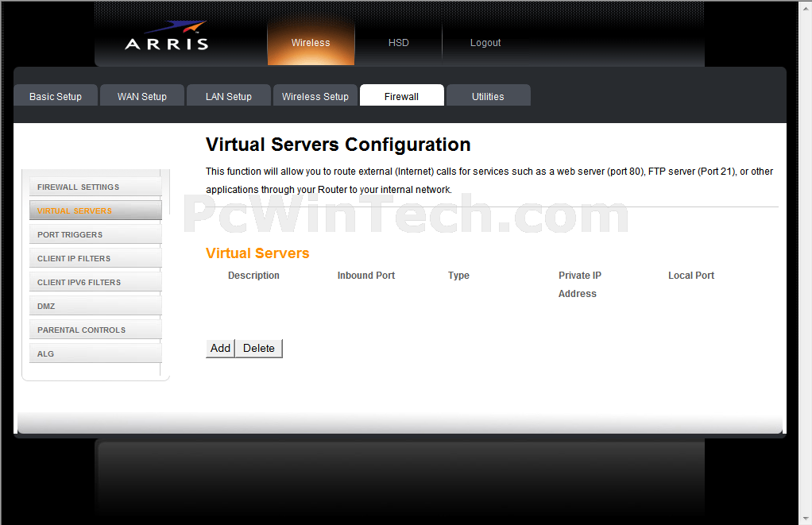Click the Local Port column header
The image size is (812, 525).
tap(690, 276)
